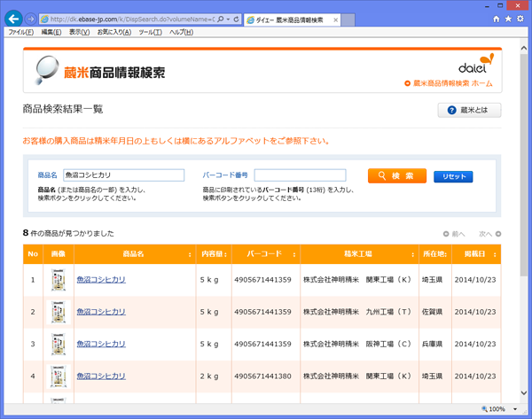Viewport: 532px width, 419px height.
Task: Click rice bag thumbnail in row 3
Action: tap(59, 345)
